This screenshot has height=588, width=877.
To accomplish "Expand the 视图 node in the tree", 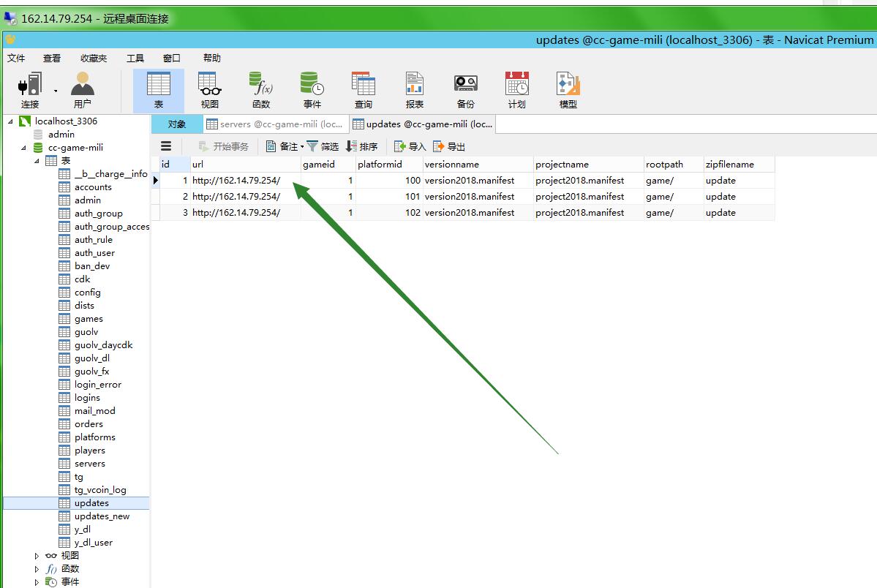I will [x=37, y=556].
